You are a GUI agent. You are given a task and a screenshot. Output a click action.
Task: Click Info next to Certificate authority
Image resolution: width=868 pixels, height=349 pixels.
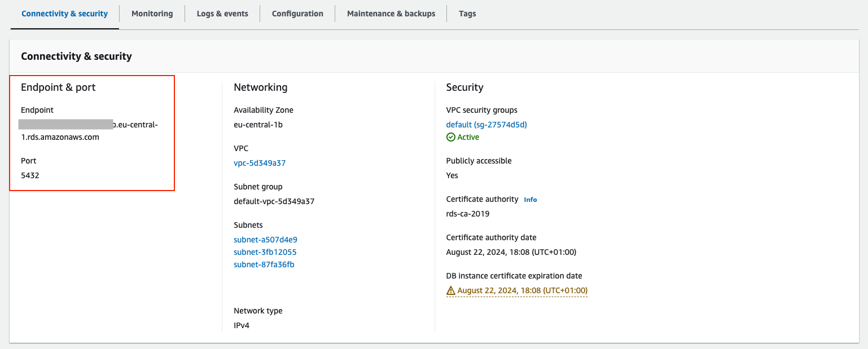pyautogui.click(x=530, y=199)
